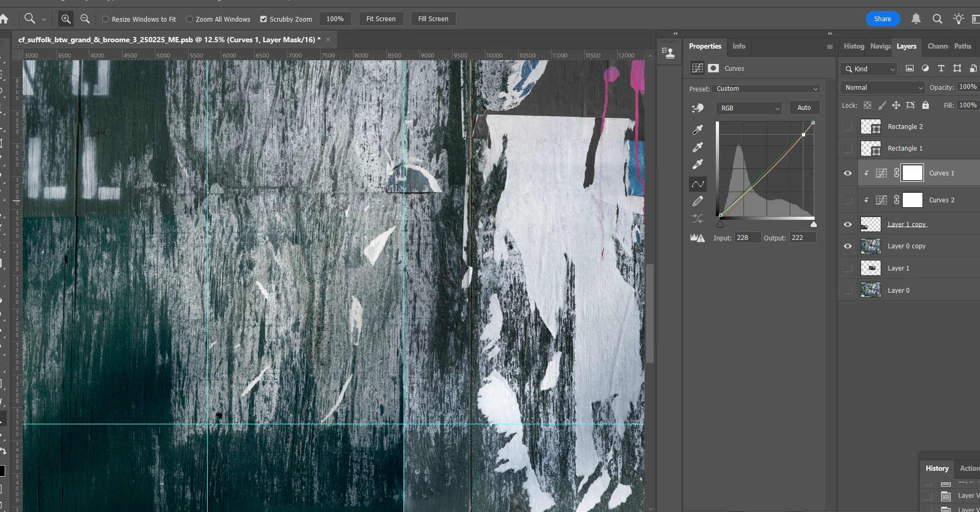Click the smooth curve values icon
The height and width of the screenshot is (512, 980).
[697, 218]
